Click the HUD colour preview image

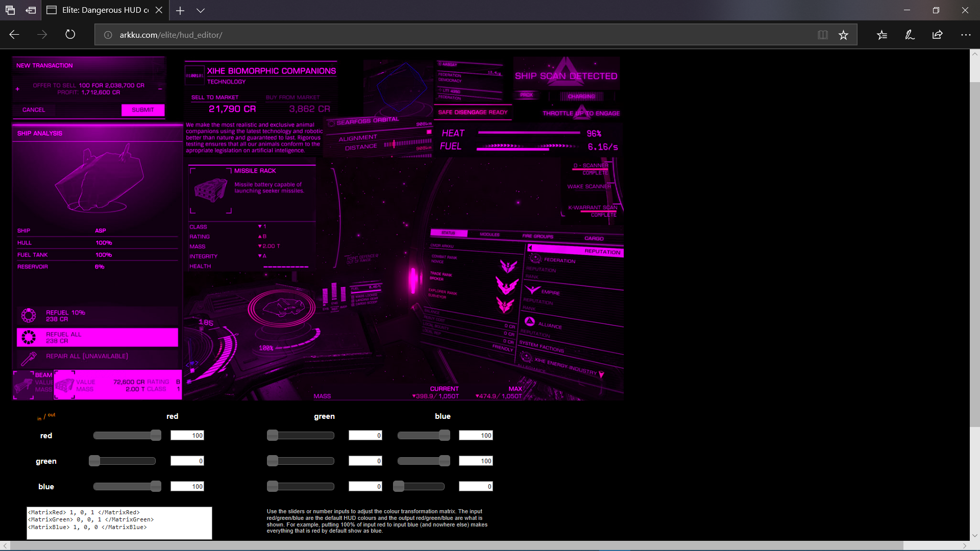point(317,228)
